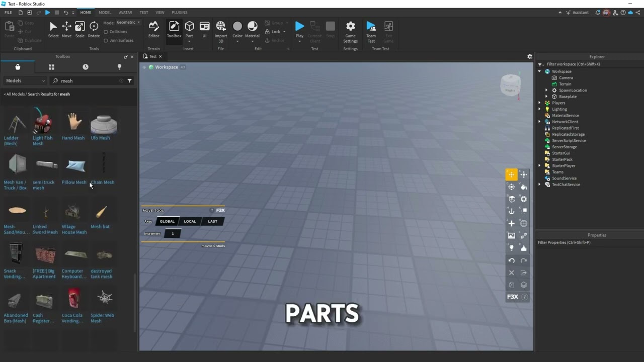Select the Spider Web Mesh thumbnail

tap(105, 298)
